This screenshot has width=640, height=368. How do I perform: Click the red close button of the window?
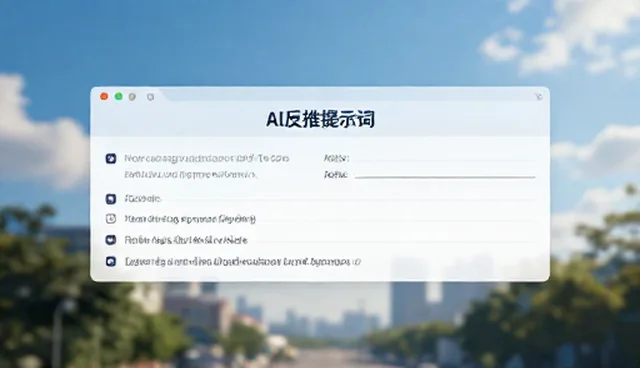[104, 96]
